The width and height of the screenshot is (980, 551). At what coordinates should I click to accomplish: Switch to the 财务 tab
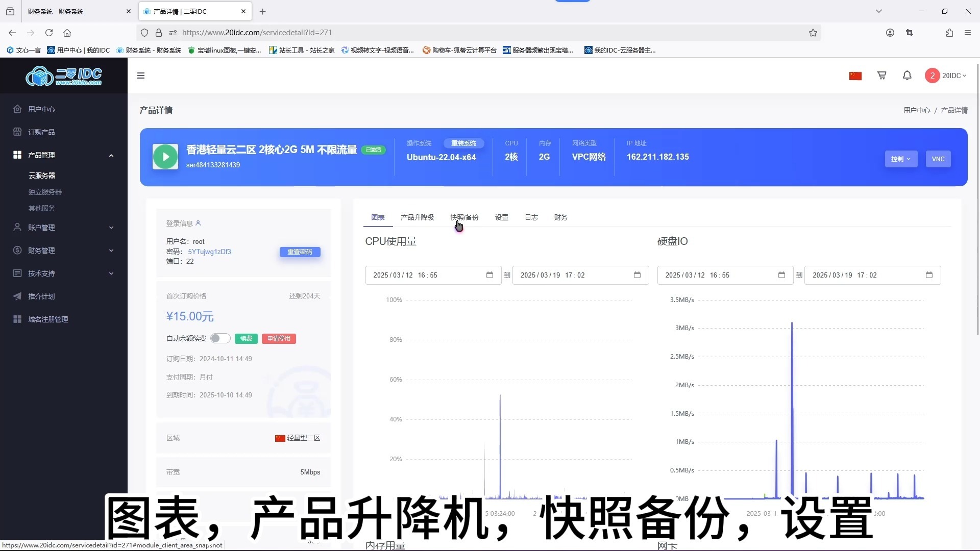point(560,217)
